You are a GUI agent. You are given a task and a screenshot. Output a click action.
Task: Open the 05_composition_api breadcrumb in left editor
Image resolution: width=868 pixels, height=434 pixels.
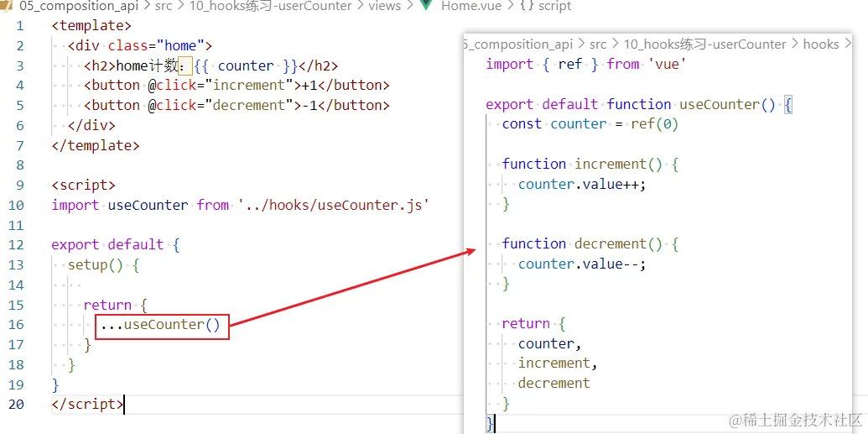point(79,6)
